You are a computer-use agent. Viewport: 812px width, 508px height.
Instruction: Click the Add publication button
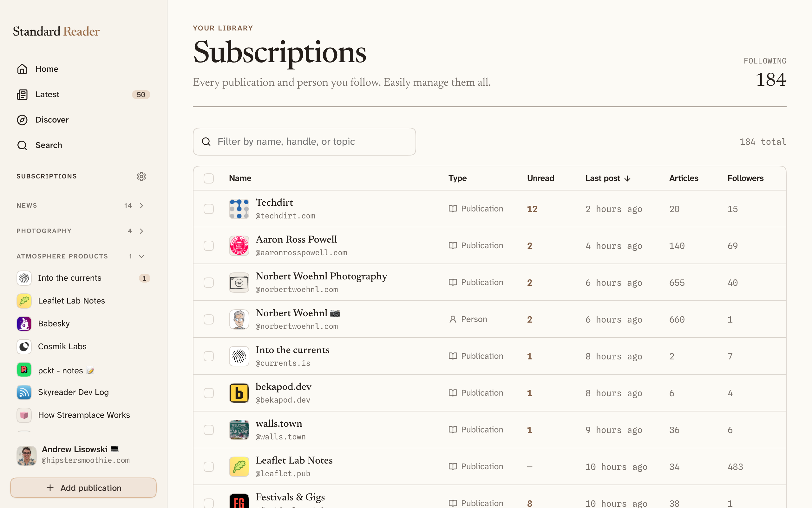[83, 487]
